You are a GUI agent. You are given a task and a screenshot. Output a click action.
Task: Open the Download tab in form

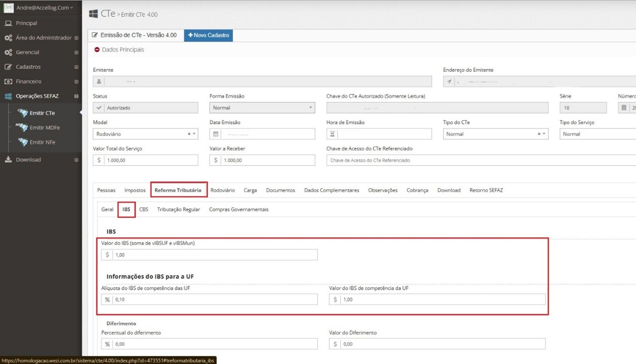point(449,190)
